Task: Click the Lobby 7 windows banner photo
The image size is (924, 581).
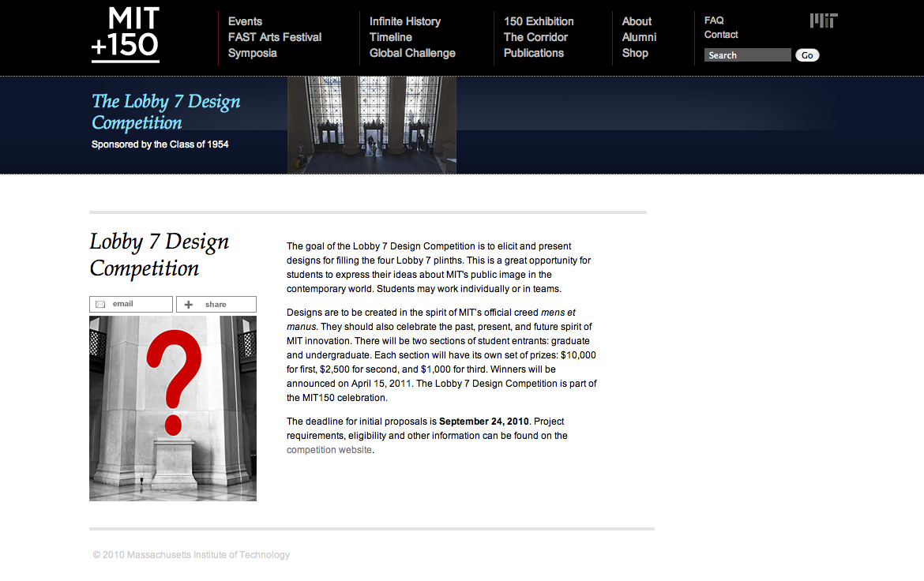Action: pos(372,125)
